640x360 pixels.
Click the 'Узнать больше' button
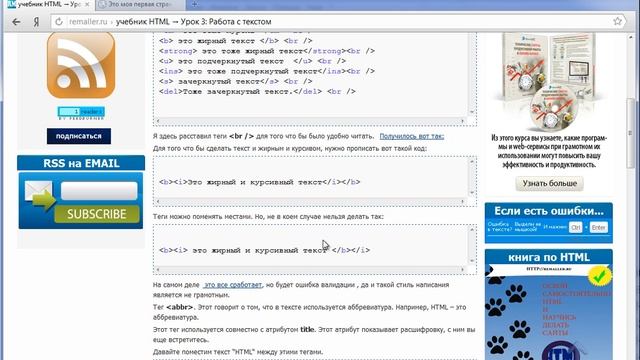(549, 184)
